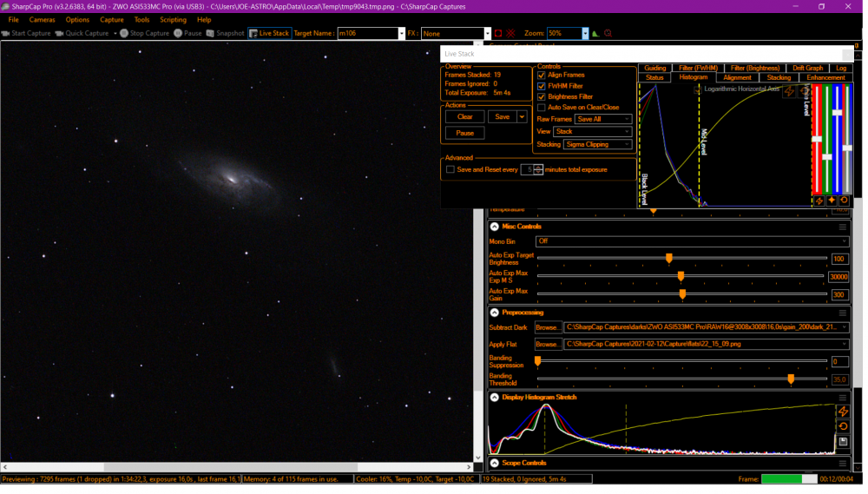
Task: Click the save icon in Display Histogram Stretch
Action: coord(843,441)
